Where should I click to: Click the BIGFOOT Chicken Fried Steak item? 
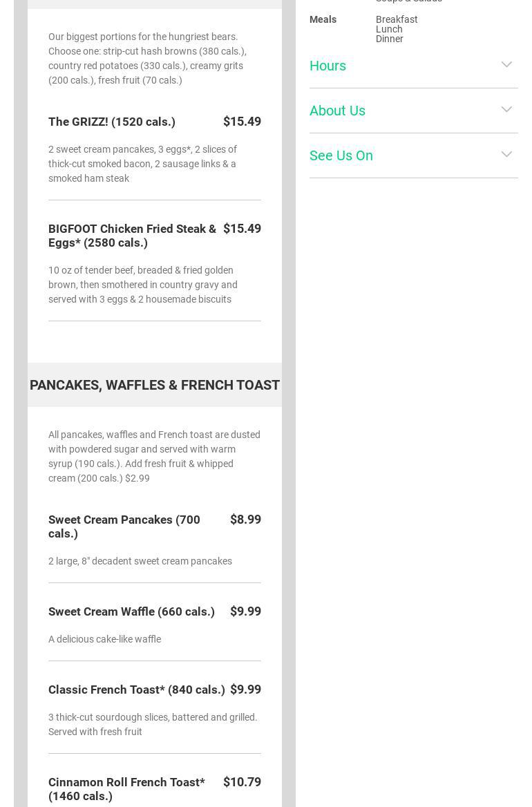(132, 236)
